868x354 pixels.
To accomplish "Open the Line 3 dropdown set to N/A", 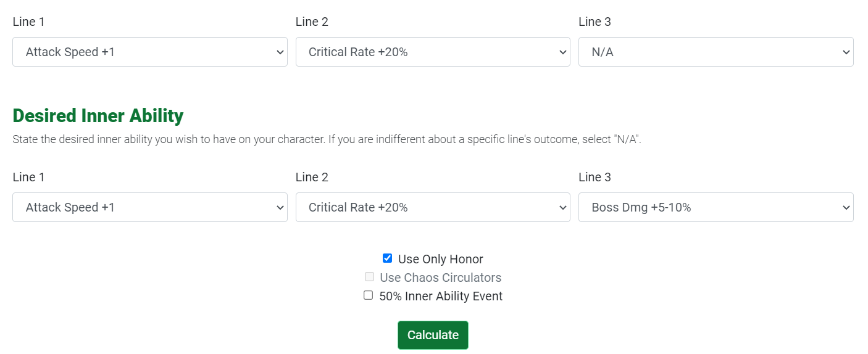I will [715, 52].
